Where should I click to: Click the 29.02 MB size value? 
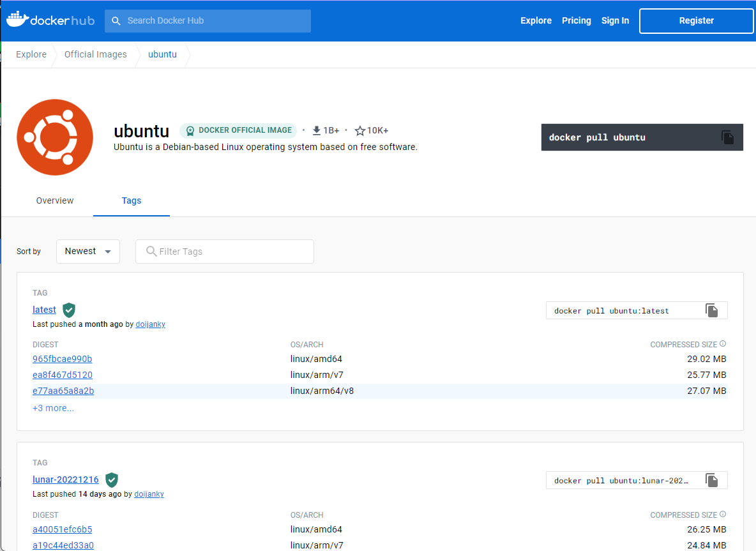pyautogui.click(x=706, y=359)
